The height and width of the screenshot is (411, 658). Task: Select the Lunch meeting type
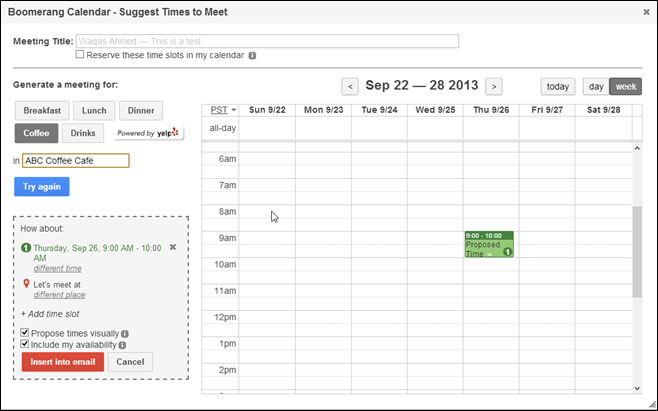coord(94,110)
